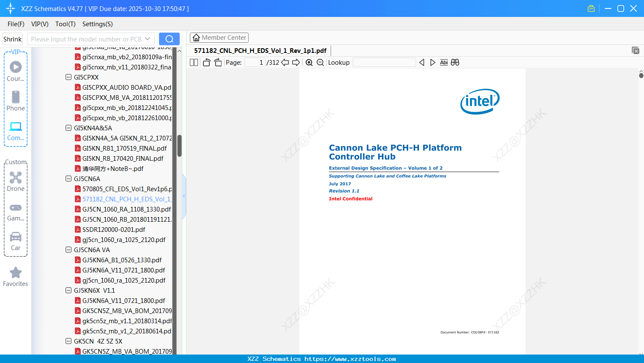Go to the next PDF page
Image resolution: width=644 pixels, height=363 pixels.
(296, 62)
